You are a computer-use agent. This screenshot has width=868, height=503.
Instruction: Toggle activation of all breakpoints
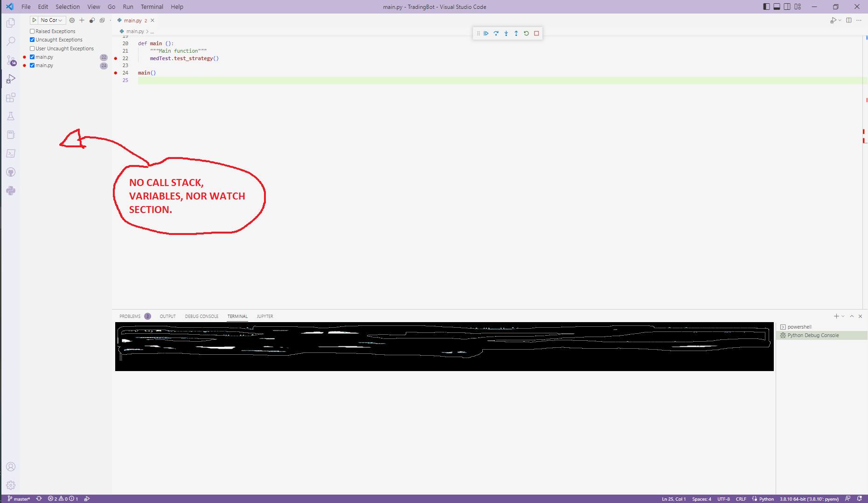[x=92, y=20]
